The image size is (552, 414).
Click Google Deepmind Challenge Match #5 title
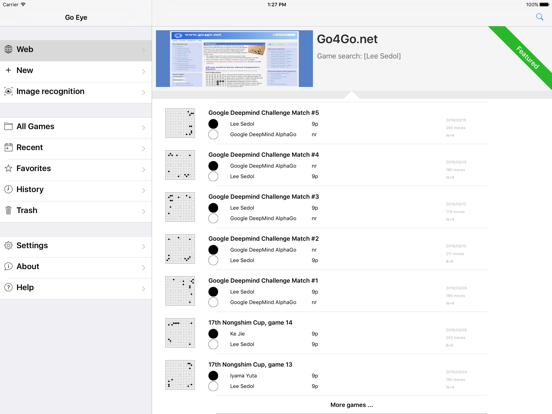pyautogui.click(x=263, y=113)
